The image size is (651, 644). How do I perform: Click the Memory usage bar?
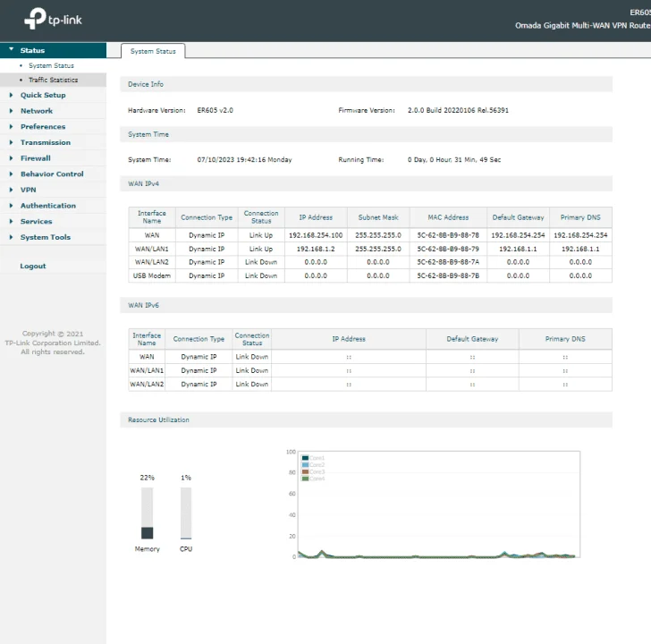tap(147, 513)
